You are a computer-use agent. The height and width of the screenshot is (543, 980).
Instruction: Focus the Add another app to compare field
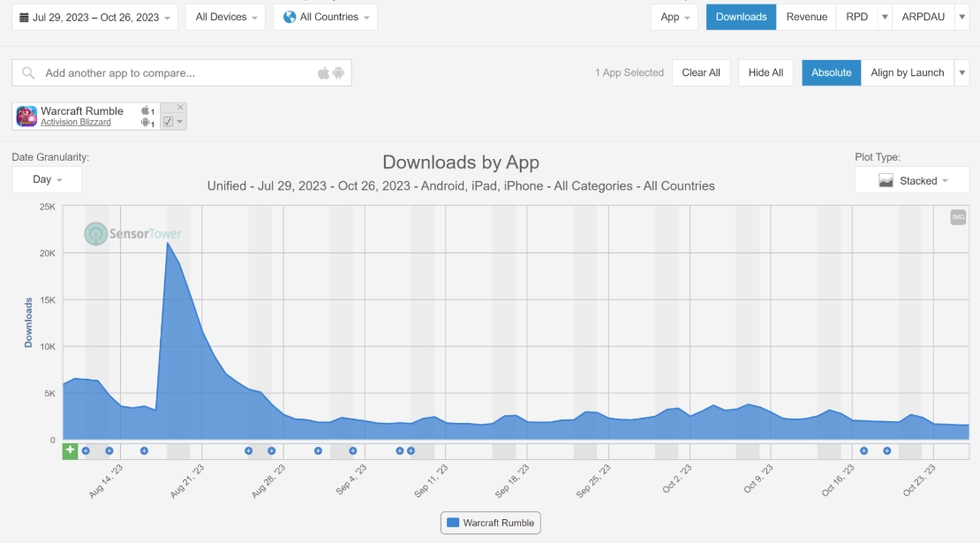[x=181, y=73]
